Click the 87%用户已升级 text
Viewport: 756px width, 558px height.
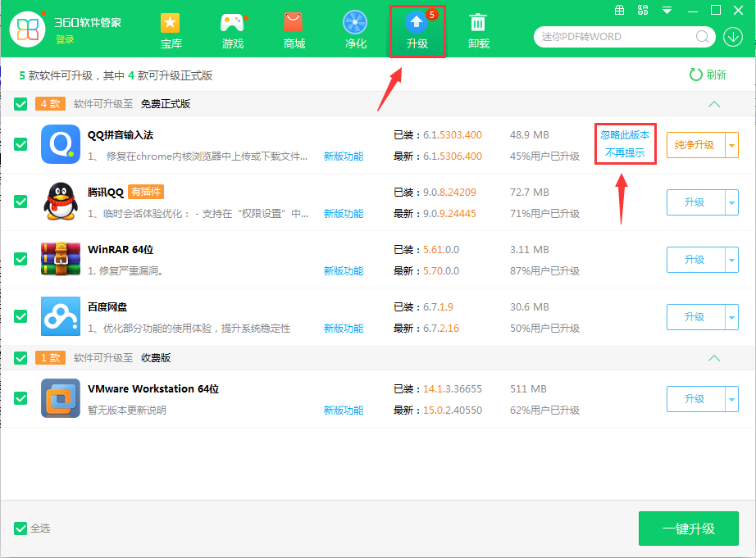pos(544,271)
